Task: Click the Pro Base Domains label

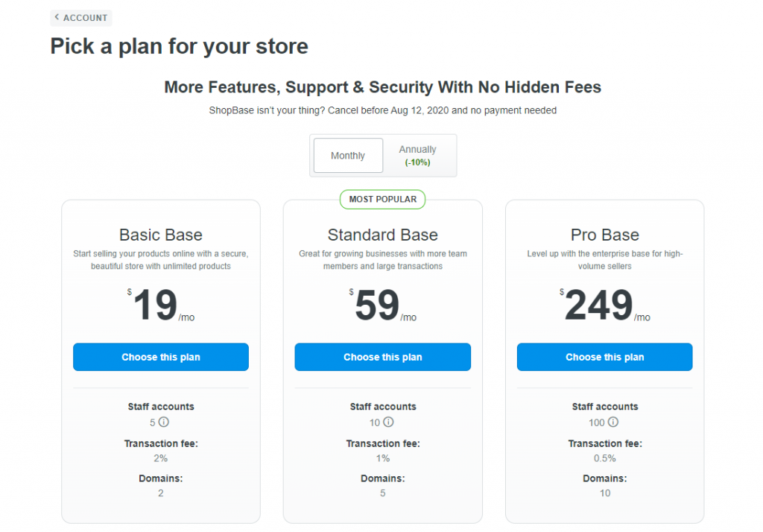Action: [x=605, y=478]
